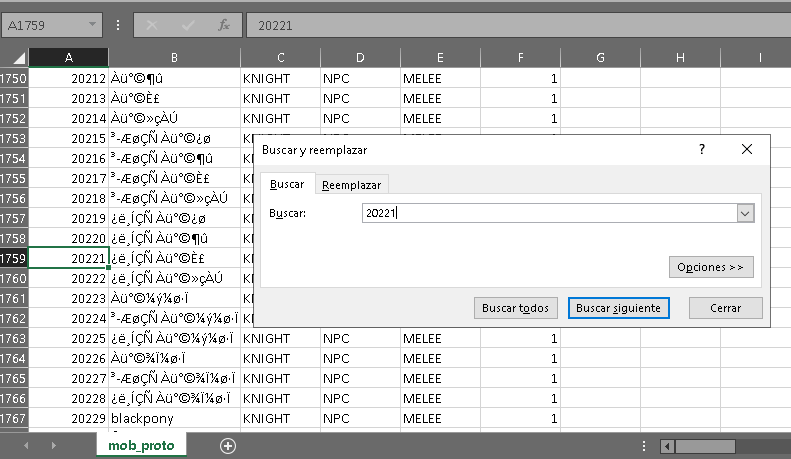Click KNIGHT cell in row 1750
Screen dimensions: 791x459
[280, 79]
